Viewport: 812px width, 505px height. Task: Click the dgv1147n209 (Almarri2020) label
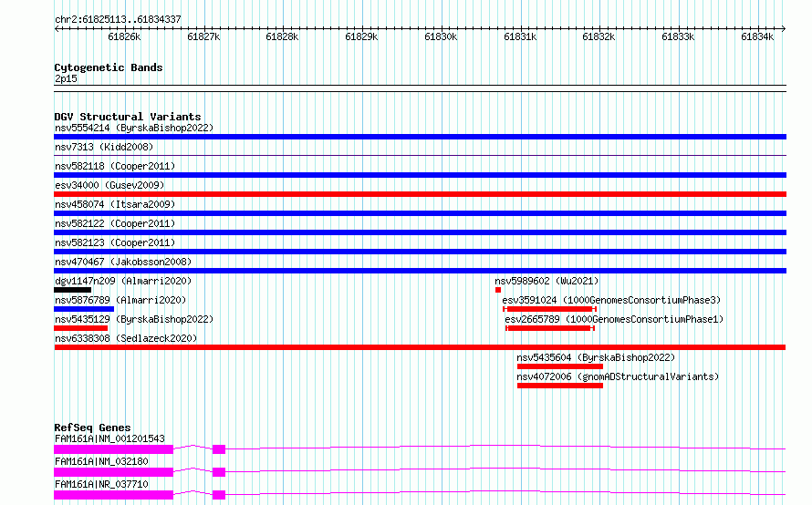123,281
